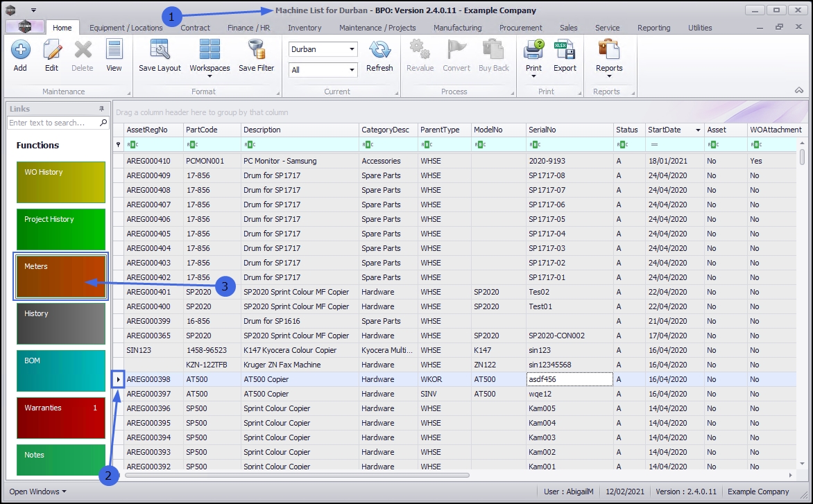Click the Save Filter funnel icon
The height and width of the screenshot is (504, 813).
point(257,50)
